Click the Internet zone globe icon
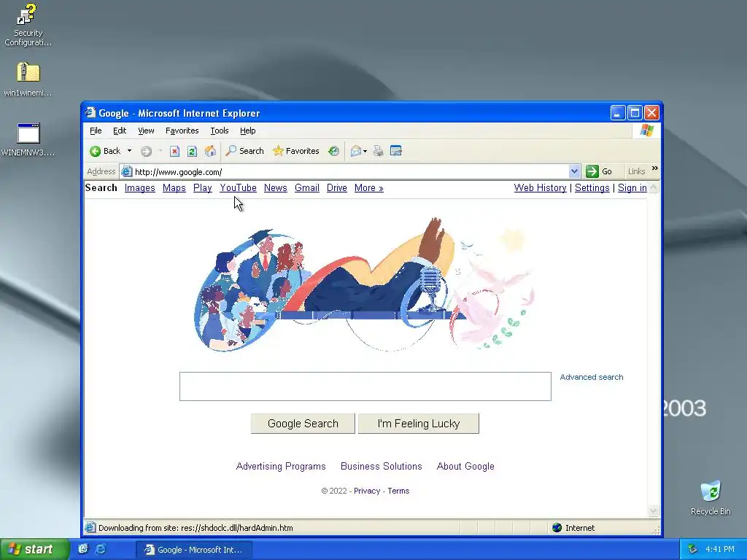 557,528
